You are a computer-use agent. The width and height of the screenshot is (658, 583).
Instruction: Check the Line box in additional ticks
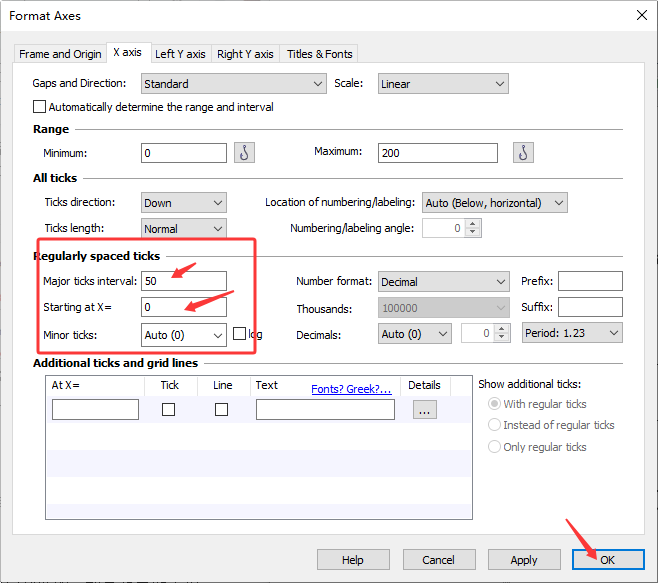tap(221, 409)
